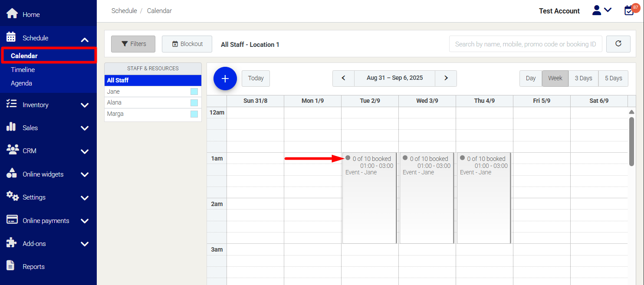This screenshot has height=285, width=644.
Task: Open the Thu 4/9 Event - Jane block
Action: (484, 198)
